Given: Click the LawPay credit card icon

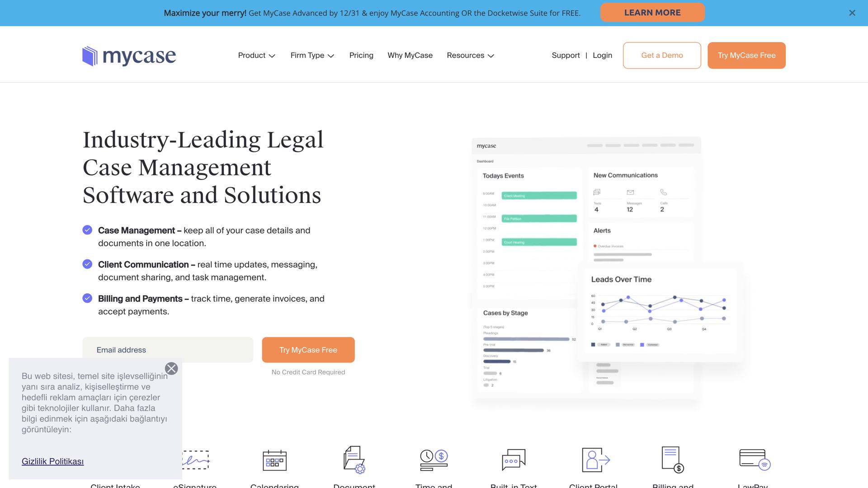Looking at the screenshot, I should tap(754, 460).
